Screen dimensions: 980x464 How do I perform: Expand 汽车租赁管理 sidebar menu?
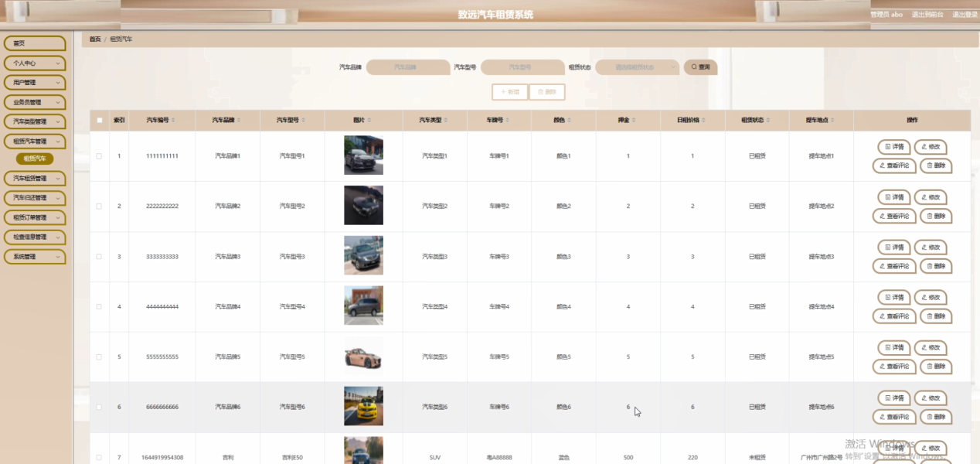(x=35, y=179)
